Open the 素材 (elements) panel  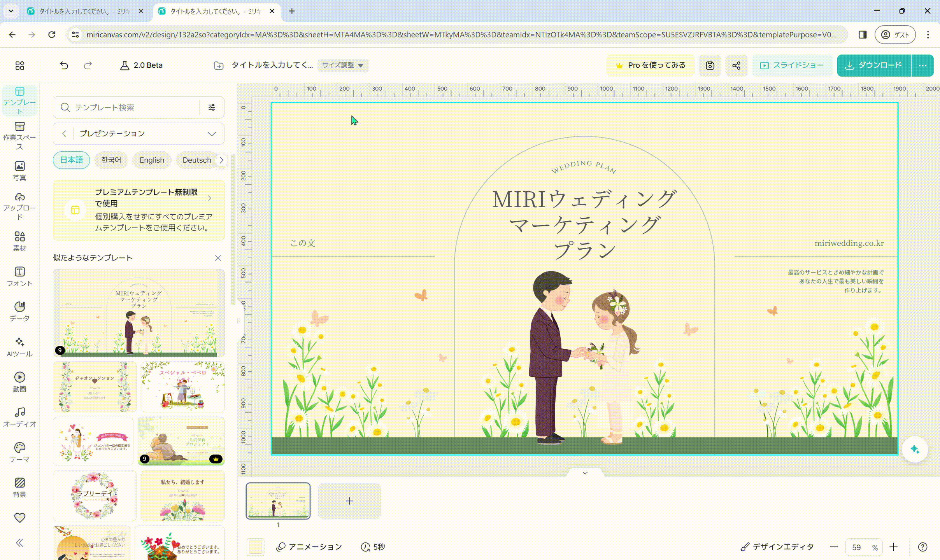[x=19, y=240]
